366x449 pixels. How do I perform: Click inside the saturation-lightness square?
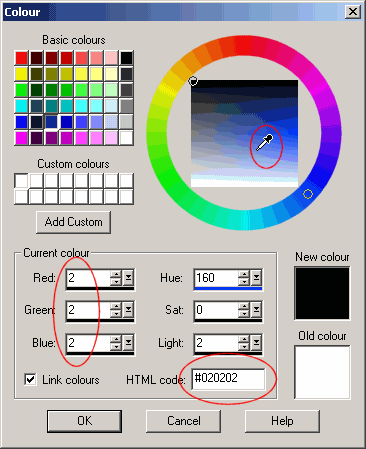tap(244, 133)
